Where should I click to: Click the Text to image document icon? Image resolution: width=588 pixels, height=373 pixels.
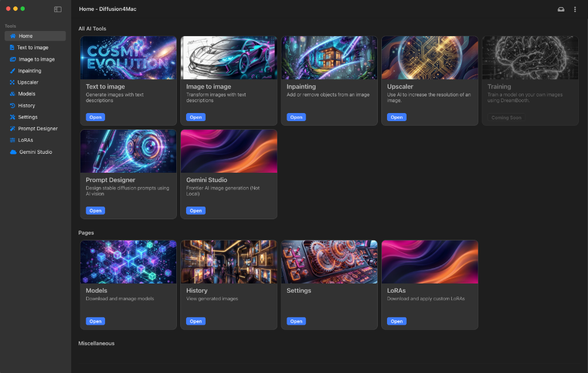click(x=12, y=48)
